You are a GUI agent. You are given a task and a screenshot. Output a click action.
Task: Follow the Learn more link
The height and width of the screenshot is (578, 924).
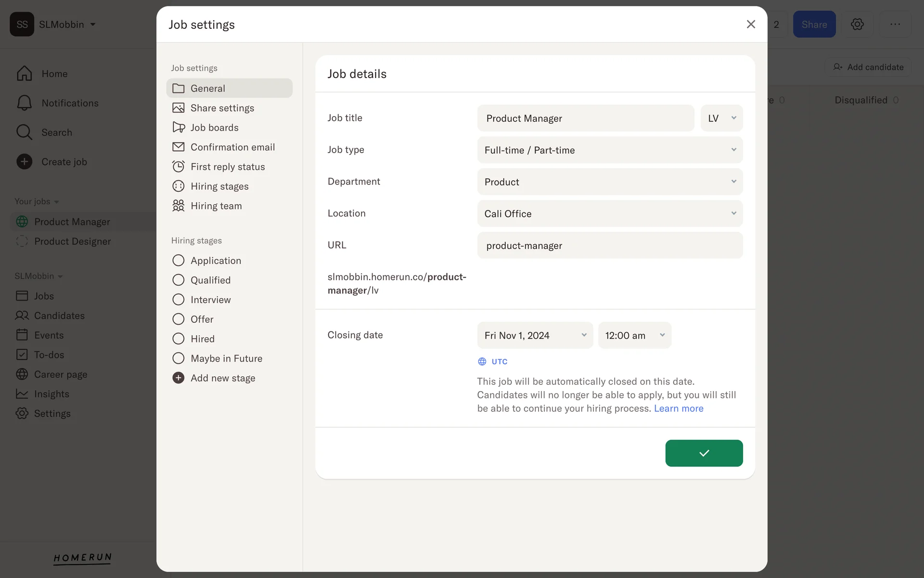[679, 408]
